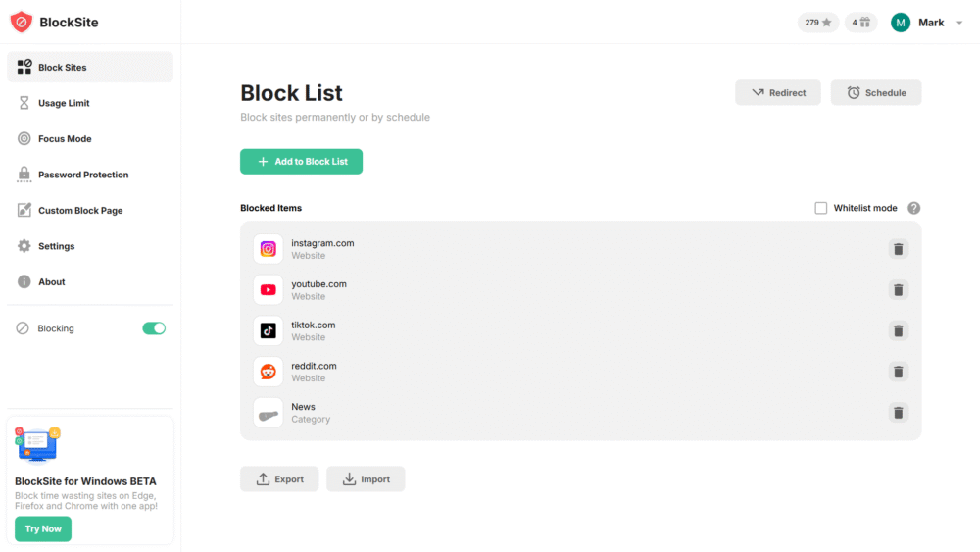980x552 pixels.
Task: Click the About info icon
Action: [24, 282]
